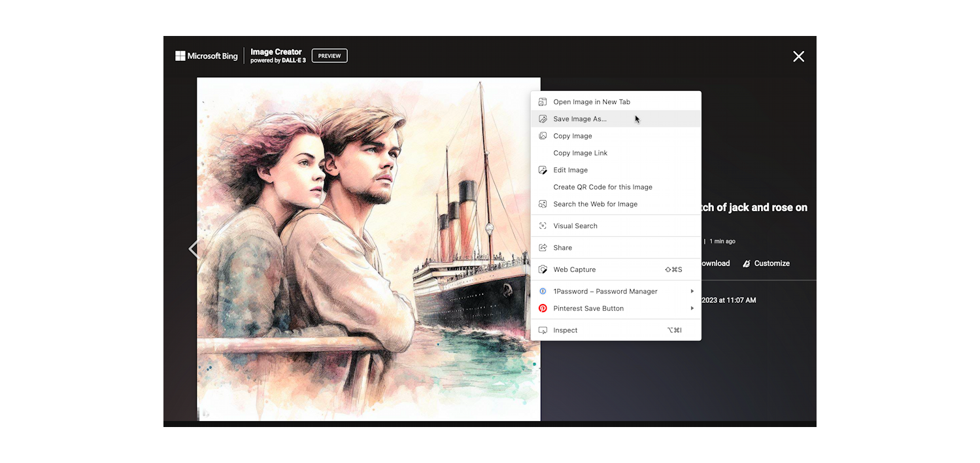Screen dimensions: 980x463
Task: Click the Edit Image icon
Action: [x=543, y=170]
